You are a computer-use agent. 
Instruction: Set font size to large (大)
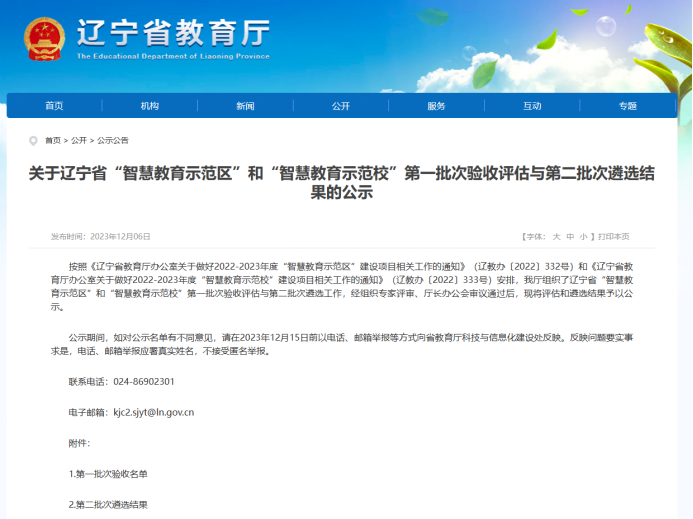(557, 237)
